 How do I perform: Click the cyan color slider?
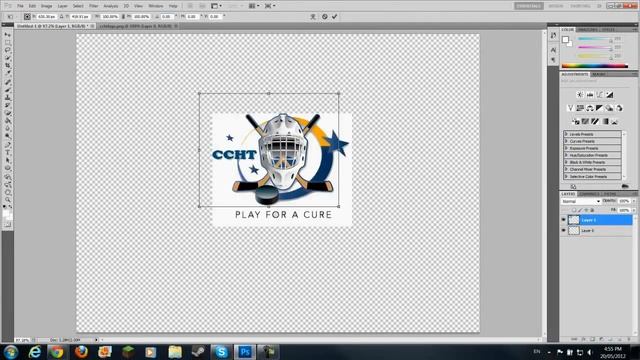(595, 39)
